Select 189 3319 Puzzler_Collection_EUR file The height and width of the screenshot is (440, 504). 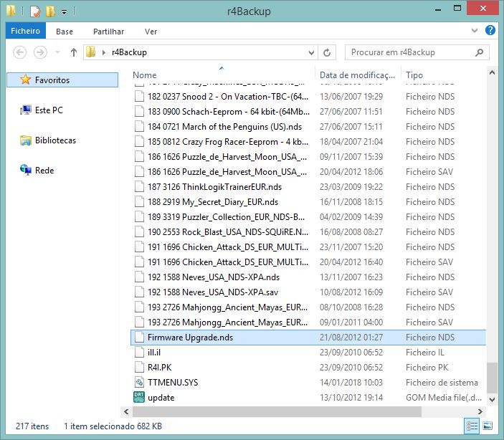click(x=308, y=217)
